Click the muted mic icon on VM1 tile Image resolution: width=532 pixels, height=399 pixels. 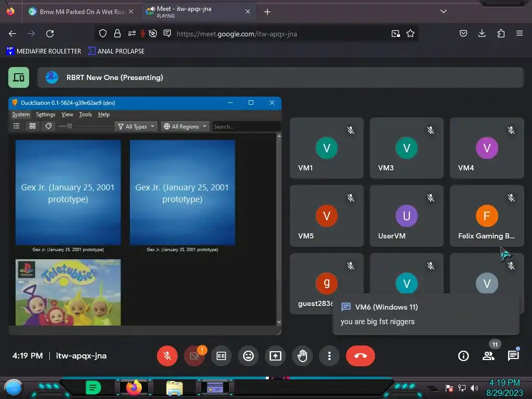(351, 130)
